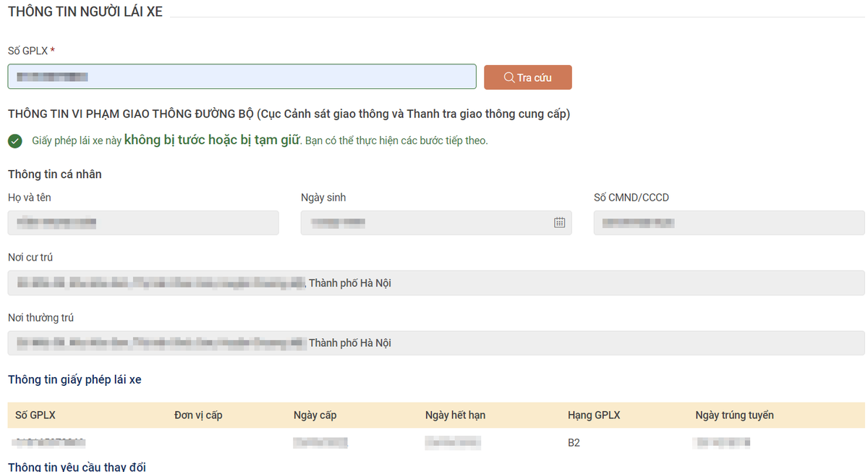Click the THÔNG TIN NGƯỜI LÁI XE section title
The height and width of the screenshot is (472, 868).
point(85,12)
